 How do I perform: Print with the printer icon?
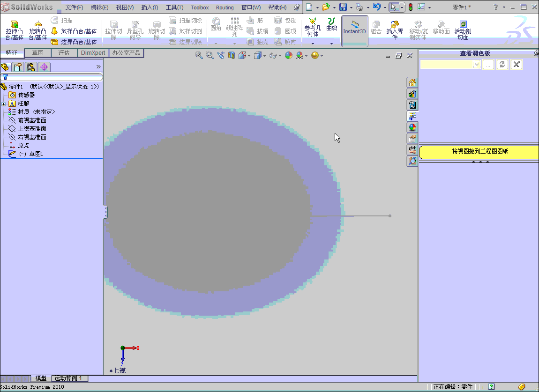pyautogui.click(x=359, y=7)
